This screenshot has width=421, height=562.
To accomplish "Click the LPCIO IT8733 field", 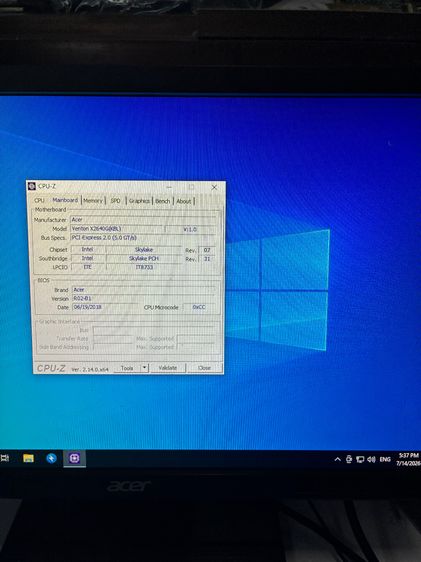I will tap(144, 267).
